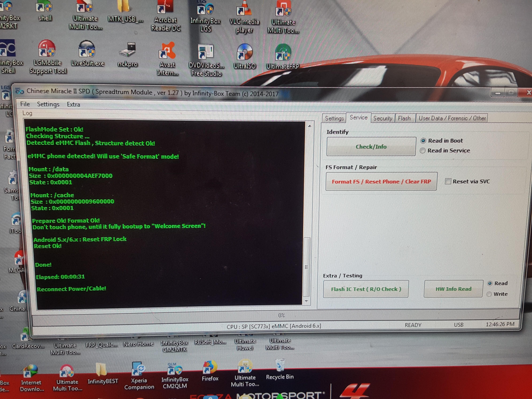The width and height of the screenshot is (532, 399).
Task: Run the Flash IC Test (R/O Check) button
Action: (x=366, y=289)
